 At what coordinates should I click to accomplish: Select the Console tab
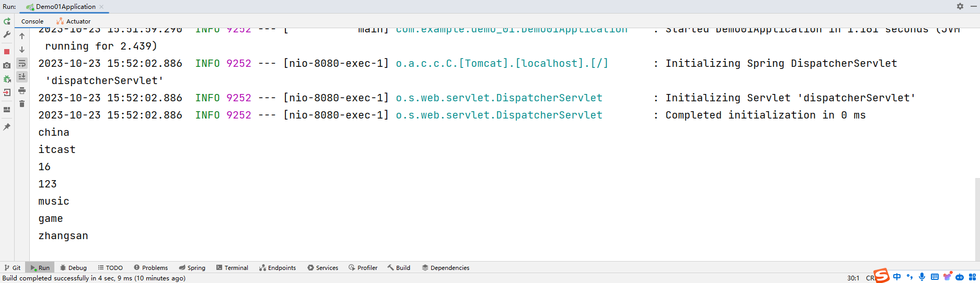point(32,21)
